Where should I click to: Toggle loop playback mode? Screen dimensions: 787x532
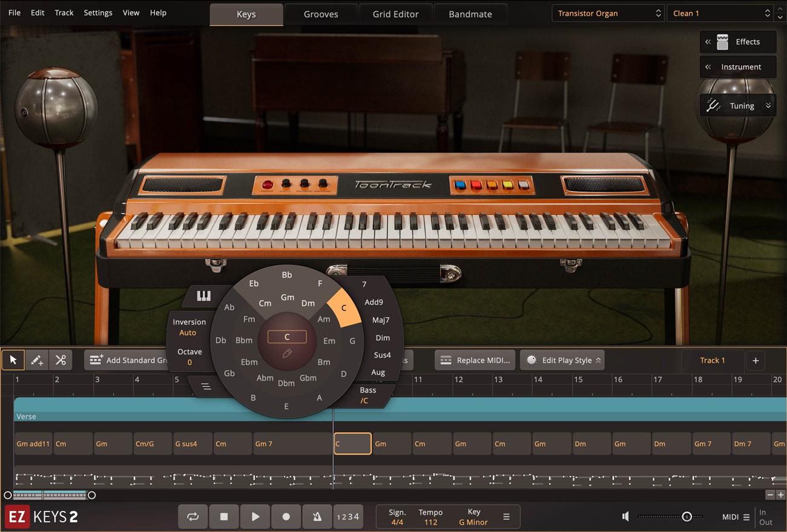193,516
